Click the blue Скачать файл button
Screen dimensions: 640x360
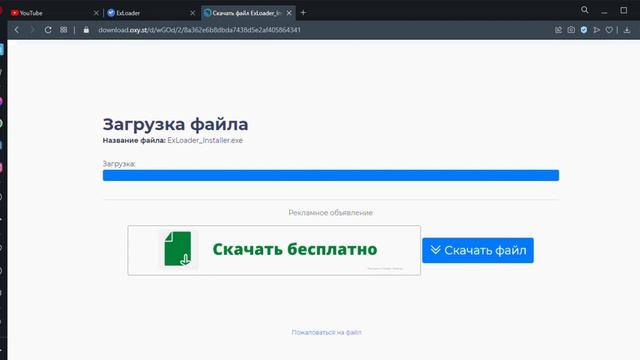[x=478, y=250]
